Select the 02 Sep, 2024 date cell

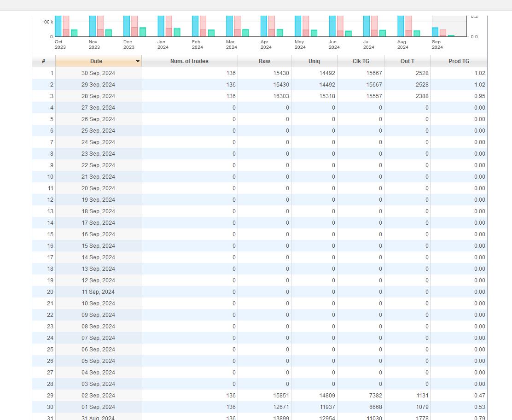98,396
